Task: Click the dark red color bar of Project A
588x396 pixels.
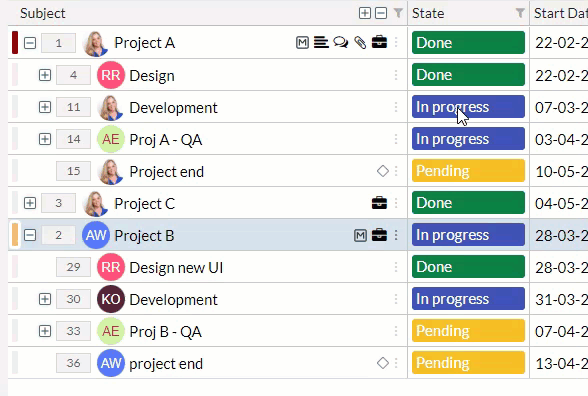Action: (15, 43)
